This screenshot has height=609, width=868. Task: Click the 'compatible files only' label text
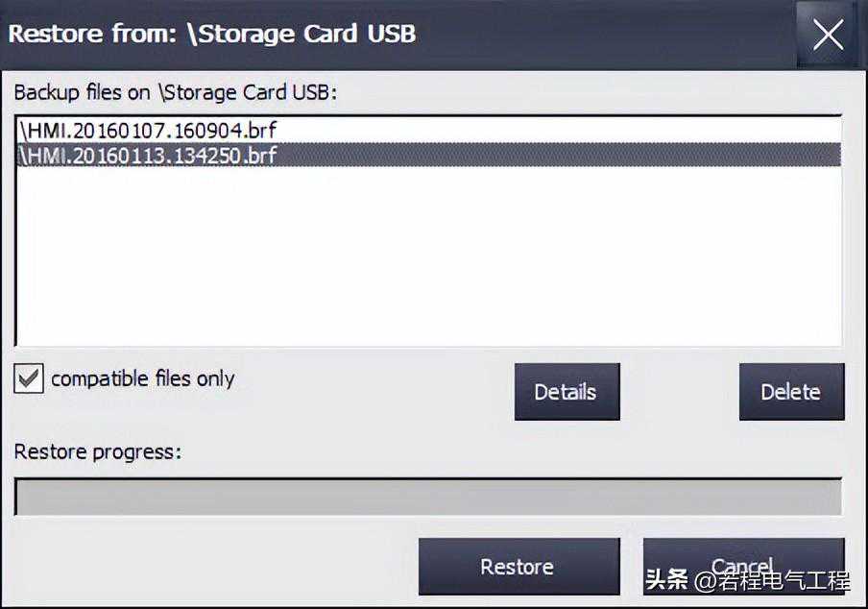pos(143,378)
